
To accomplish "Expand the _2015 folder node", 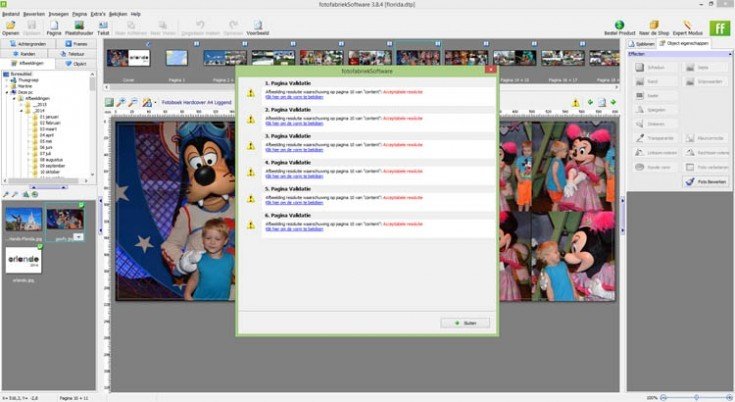I will [21, 104].
